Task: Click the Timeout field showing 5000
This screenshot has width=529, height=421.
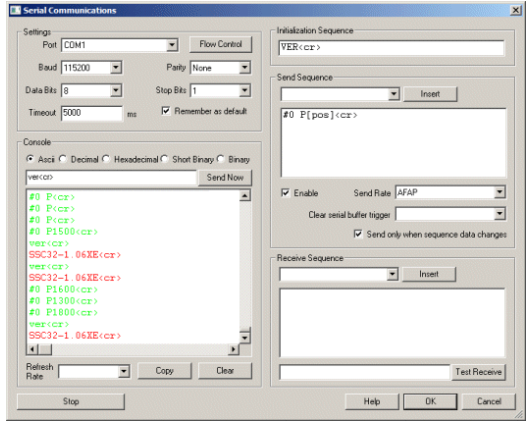Action: 92,113
